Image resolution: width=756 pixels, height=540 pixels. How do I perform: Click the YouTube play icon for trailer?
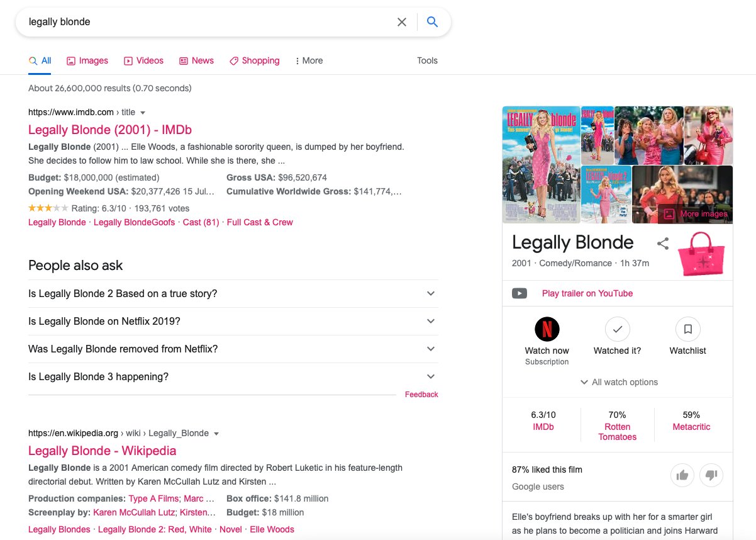520,293
